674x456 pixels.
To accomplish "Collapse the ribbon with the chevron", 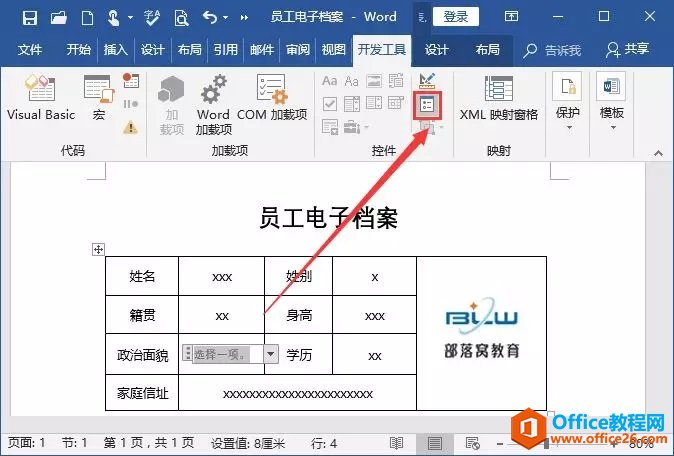I will 658,153.
